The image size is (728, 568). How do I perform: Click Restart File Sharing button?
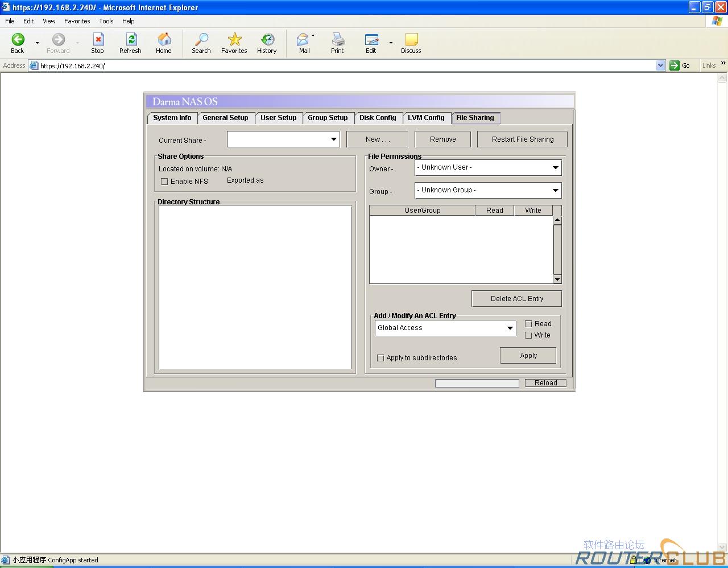pos(523,139)
